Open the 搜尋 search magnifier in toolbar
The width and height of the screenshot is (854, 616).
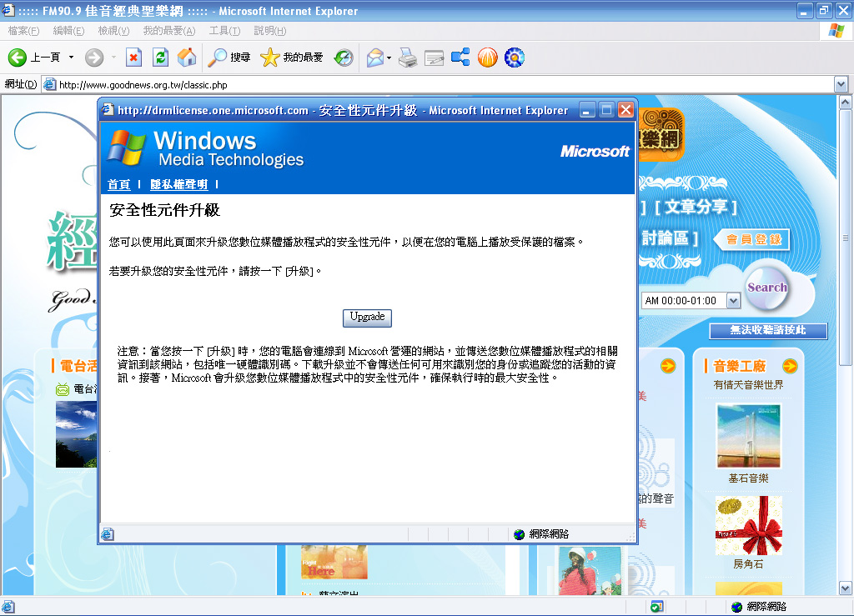[229, 58]
